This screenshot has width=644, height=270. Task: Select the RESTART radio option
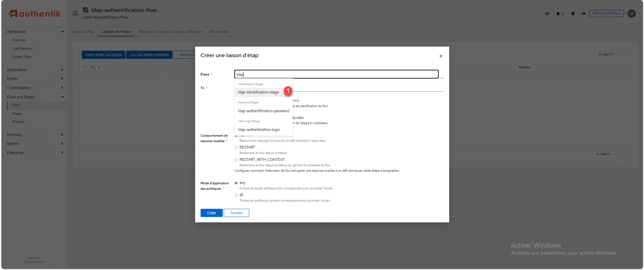[236, 148]
